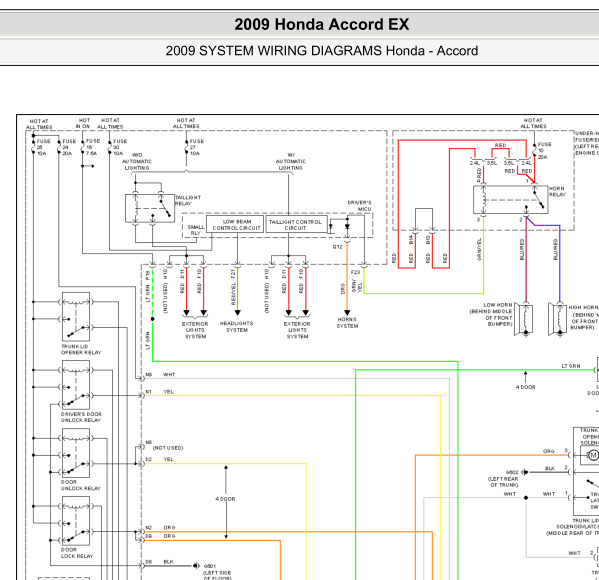The width and height of the screenshot is (599, 580).
Task: Select the "W/O AUTOMATIC LIGHTING" note
Action: pyautogui.click(x=137, y=161)
